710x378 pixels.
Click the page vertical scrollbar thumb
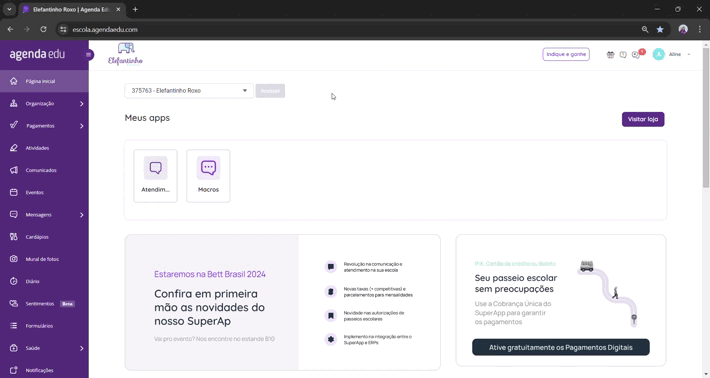click(x=705, y=117)
